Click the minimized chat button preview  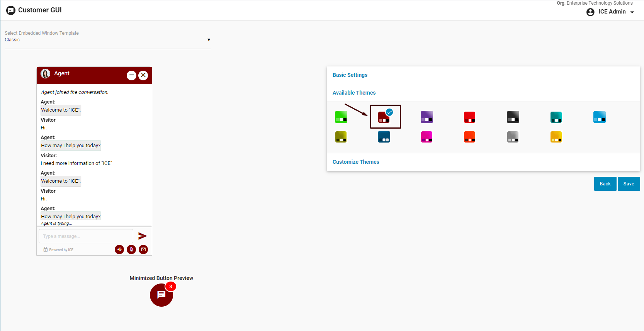click(161, 295)
